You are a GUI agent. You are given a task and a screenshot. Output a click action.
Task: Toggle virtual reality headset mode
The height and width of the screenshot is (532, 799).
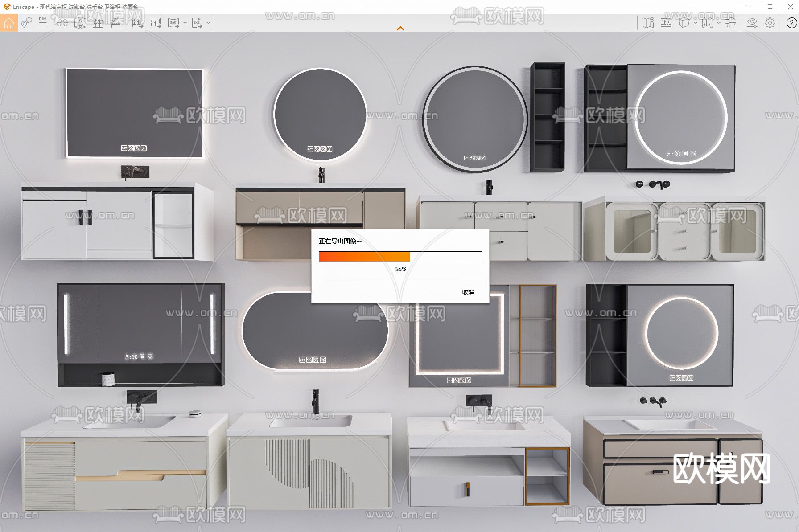(730, 23)
